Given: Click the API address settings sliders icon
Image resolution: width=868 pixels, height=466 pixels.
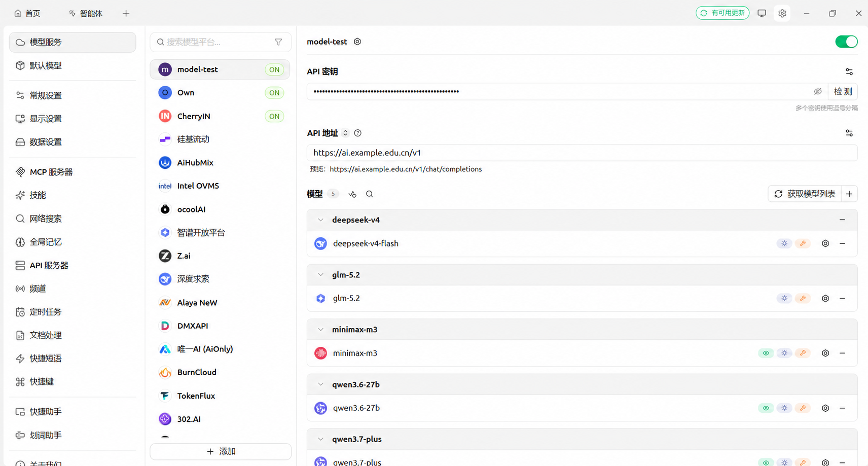Looking at the screenshot, I should click(x=849, y=133).
